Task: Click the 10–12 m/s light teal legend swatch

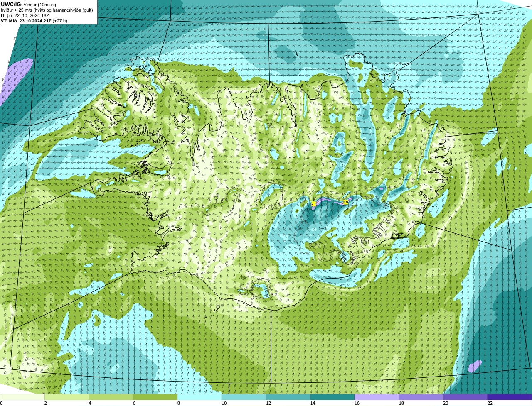Action: [244, 397]
